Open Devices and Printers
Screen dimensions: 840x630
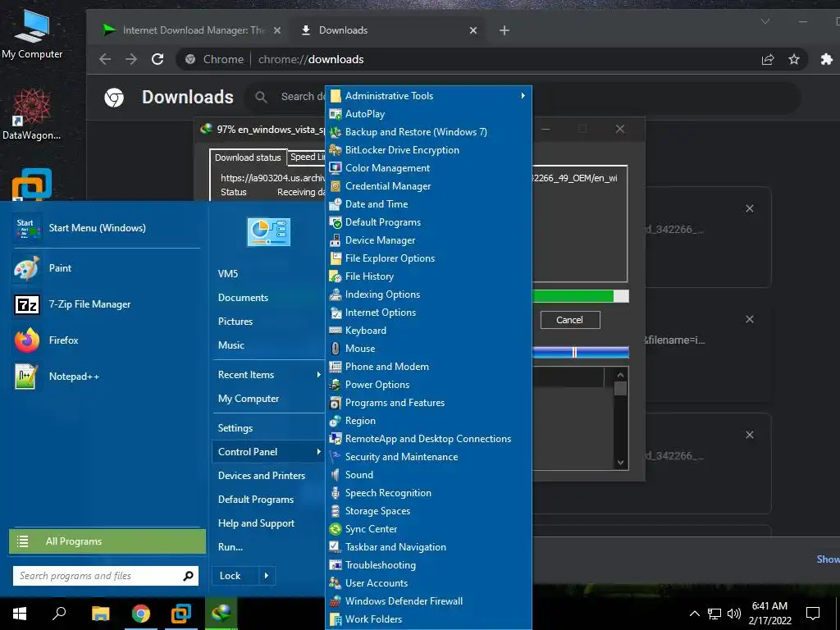pyautogui.click(x=262, y=476)
